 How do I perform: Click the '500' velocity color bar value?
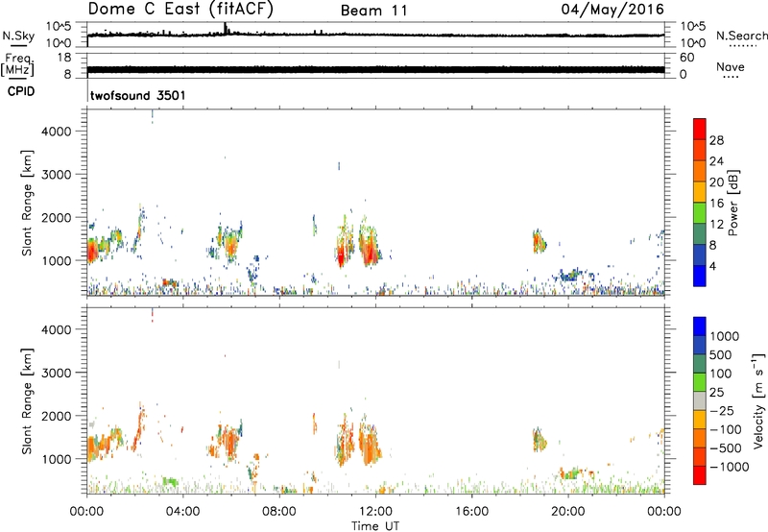pyautogui.click(x=721, y=354)
